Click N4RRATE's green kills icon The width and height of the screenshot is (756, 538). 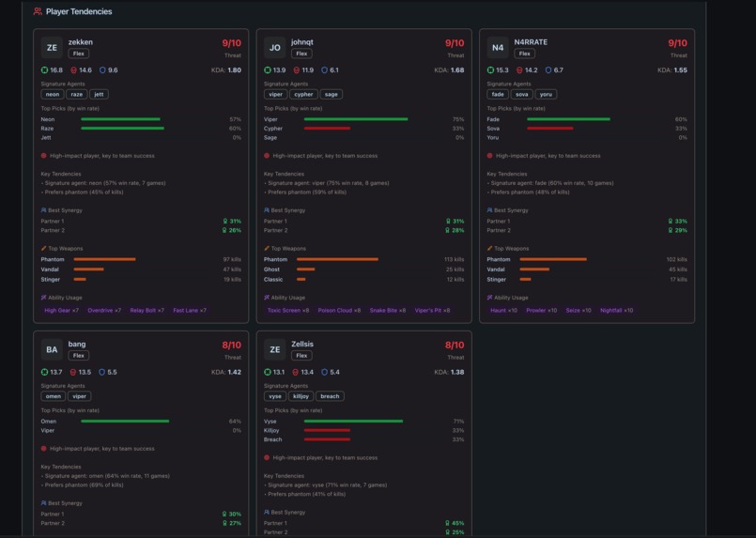click(x=490, y=69)
